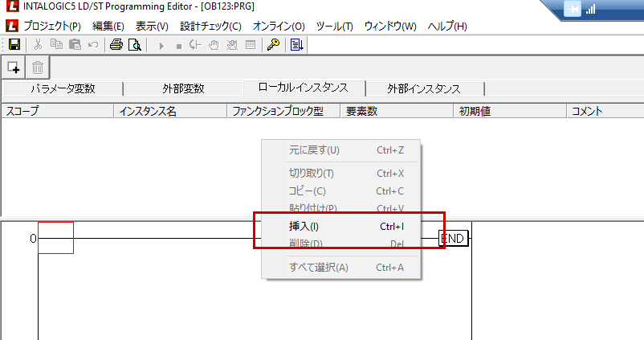Switch to the パラメータ変数 tab
The image size is (644, 340).
pos(63,88)
